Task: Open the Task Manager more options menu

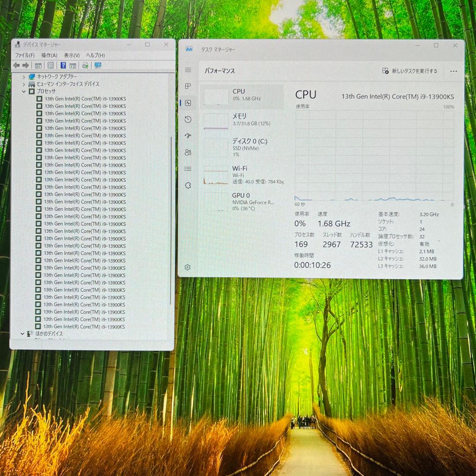Action: (x=453, y=71)
